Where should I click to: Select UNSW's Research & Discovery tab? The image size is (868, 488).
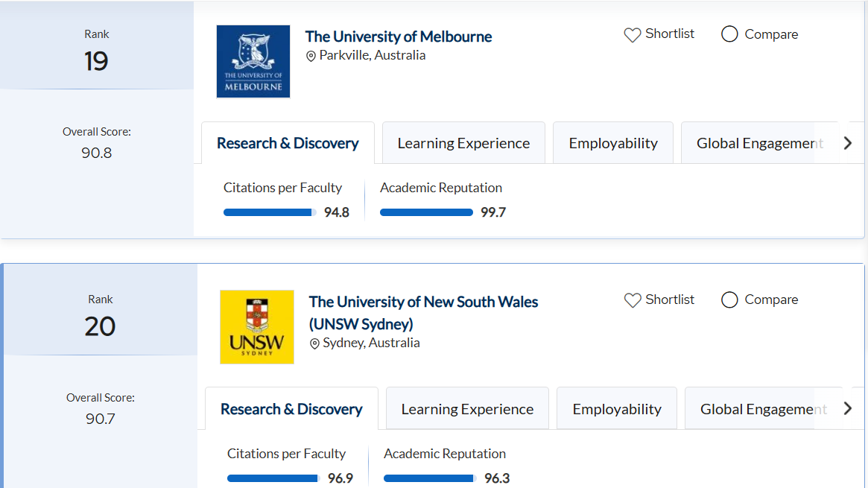click(x=292, y=408)
